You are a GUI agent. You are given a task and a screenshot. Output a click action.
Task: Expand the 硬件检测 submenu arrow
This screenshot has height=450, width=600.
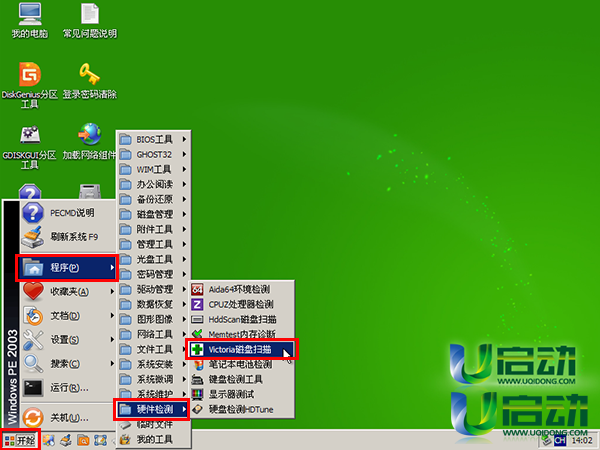(184, 409)
